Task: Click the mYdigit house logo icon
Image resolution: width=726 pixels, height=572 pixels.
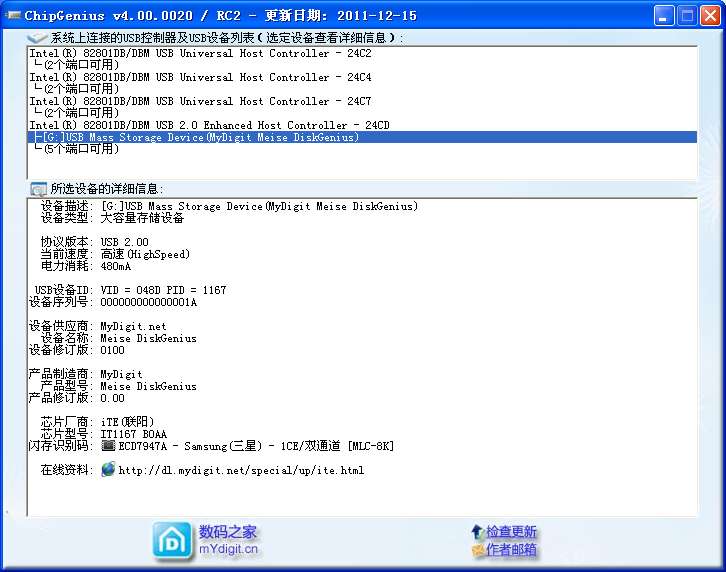Action: [x=172, y=540]
